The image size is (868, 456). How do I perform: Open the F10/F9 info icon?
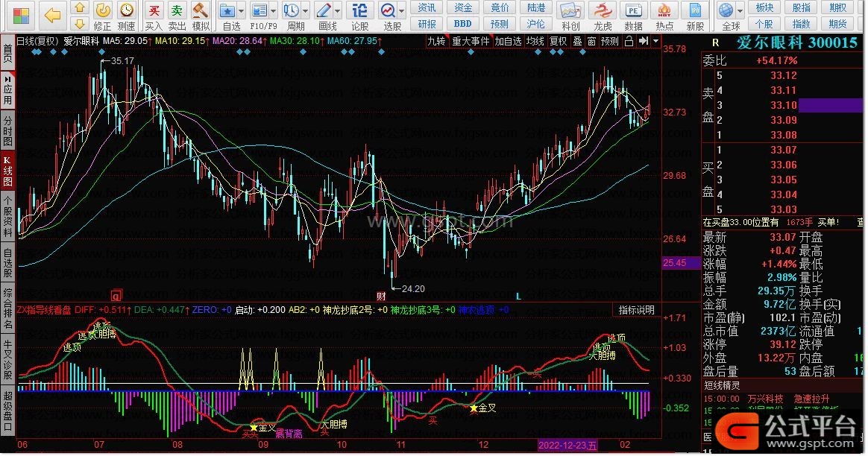259,10
